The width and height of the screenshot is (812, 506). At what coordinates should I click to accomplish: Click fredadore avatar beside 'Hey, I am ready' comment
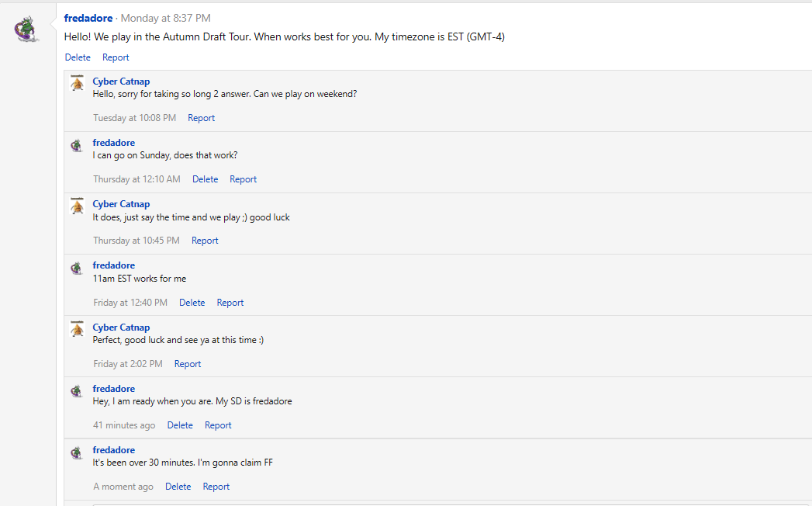(x=77, y=391)
